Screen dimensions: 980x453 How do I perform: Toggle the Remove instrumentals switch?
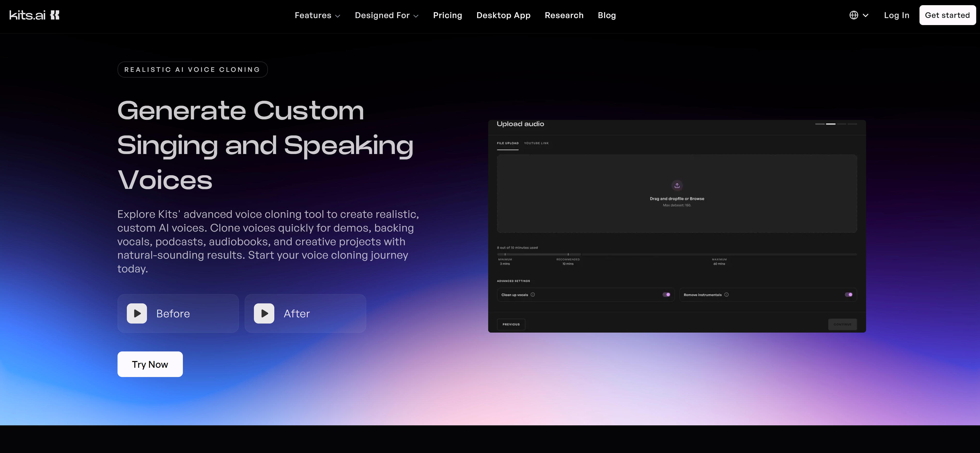tap(848, 295)
